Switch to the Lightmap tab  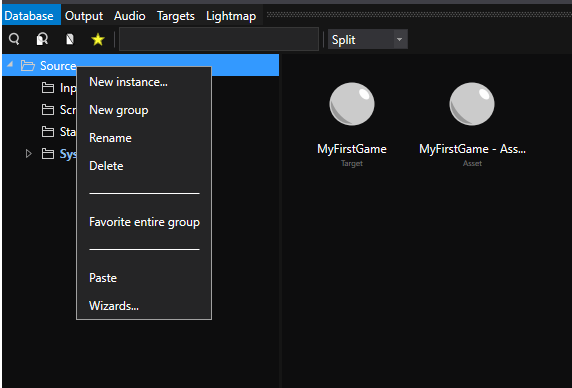231,16
